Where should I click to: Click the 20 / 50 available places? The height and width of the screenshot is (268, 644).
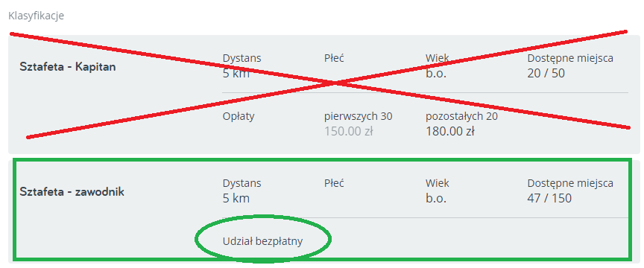[546, 74]
